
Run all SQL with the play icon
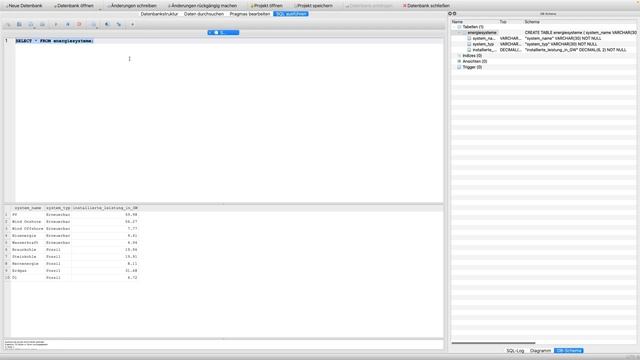click(56, 24)
